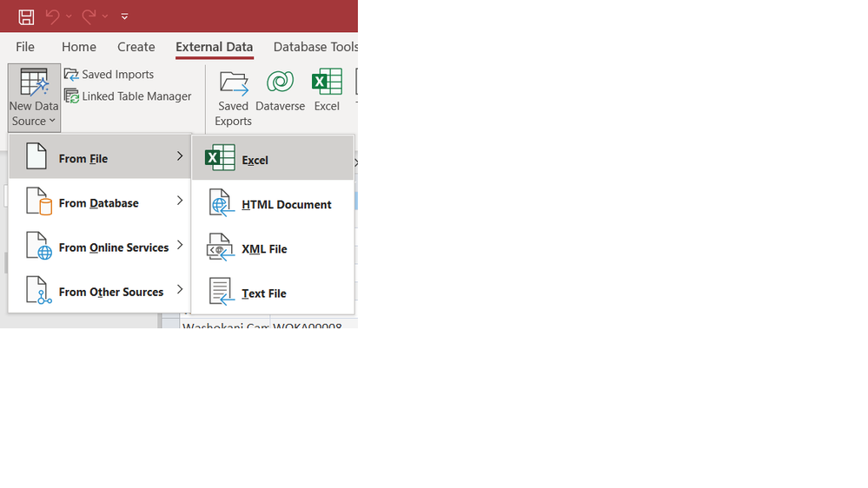Choose From Online Services menu entry
Image resolution: width=868 pixels, height=488 pixels.
100,246
